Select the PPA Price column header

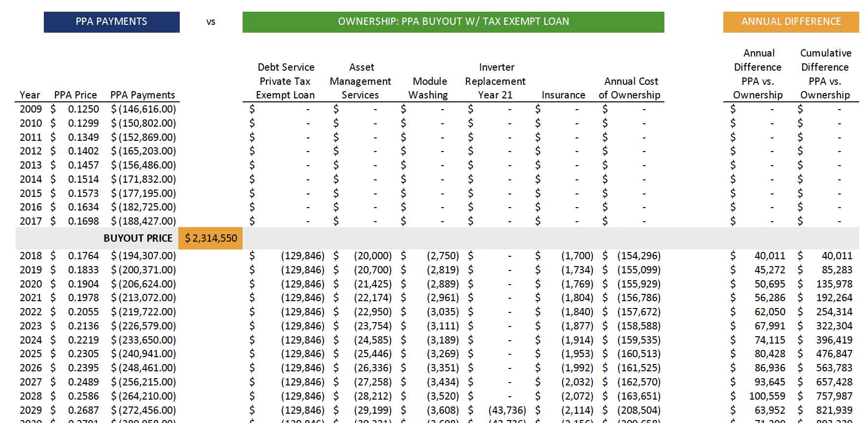pyautogui.click(x=75, y=95)
